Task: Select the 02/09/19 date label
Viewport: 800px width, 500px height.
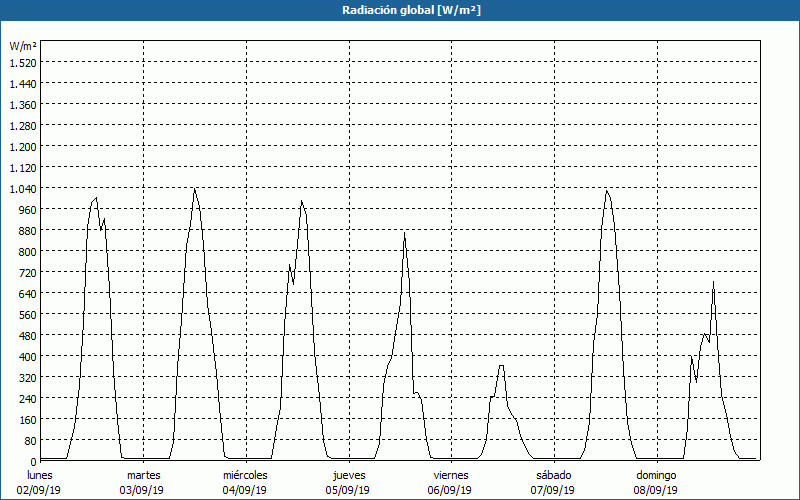Action: coord(39,490)
